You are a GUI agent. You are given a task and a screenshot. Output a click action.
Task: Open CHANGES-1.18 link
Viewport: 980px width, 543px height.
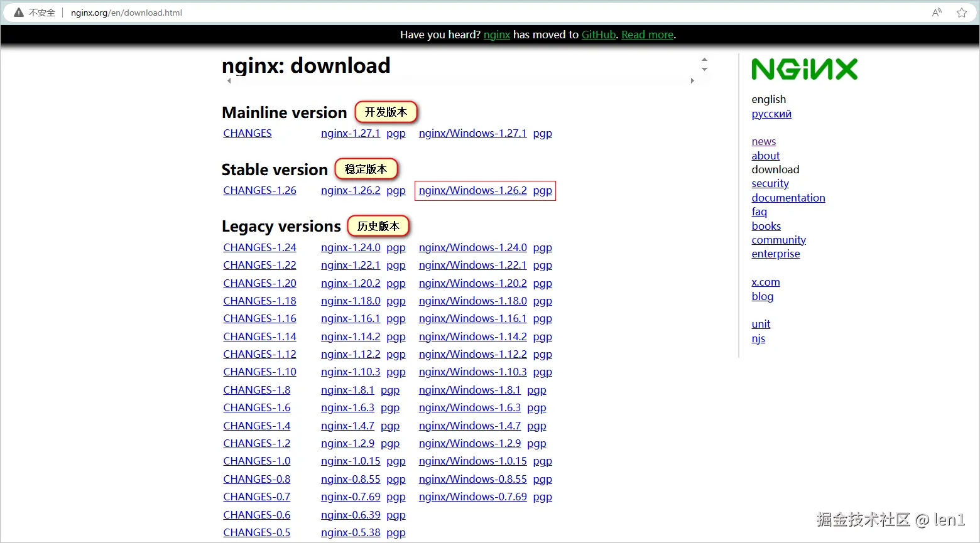coord(259,301)
